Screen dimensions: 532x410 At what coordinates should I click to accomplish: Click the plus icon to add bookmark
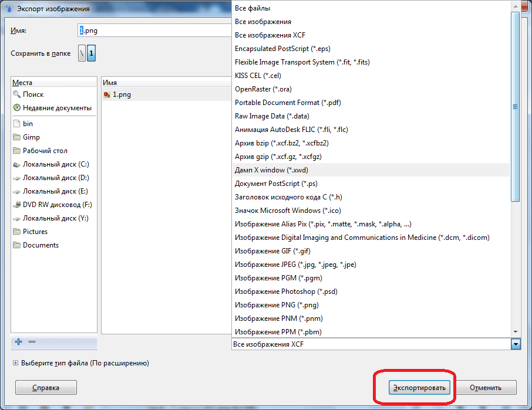tap(18, 342)
